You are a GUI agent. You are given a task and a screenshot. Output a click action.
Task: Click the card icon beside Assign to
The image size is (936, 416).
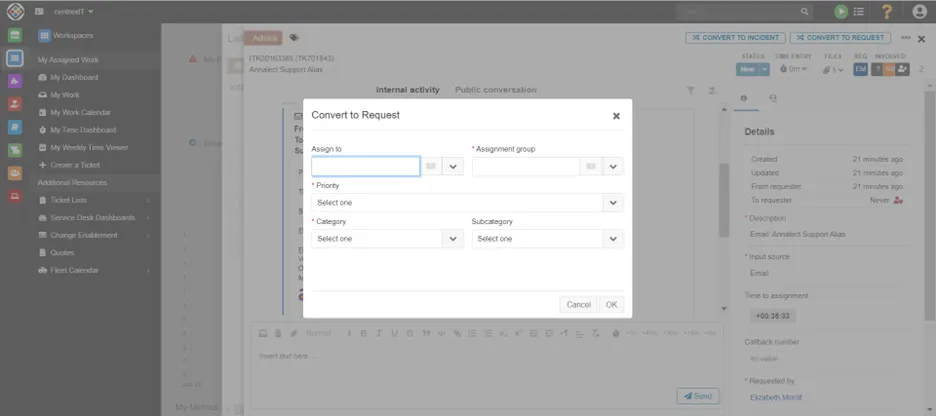[431, 167]
